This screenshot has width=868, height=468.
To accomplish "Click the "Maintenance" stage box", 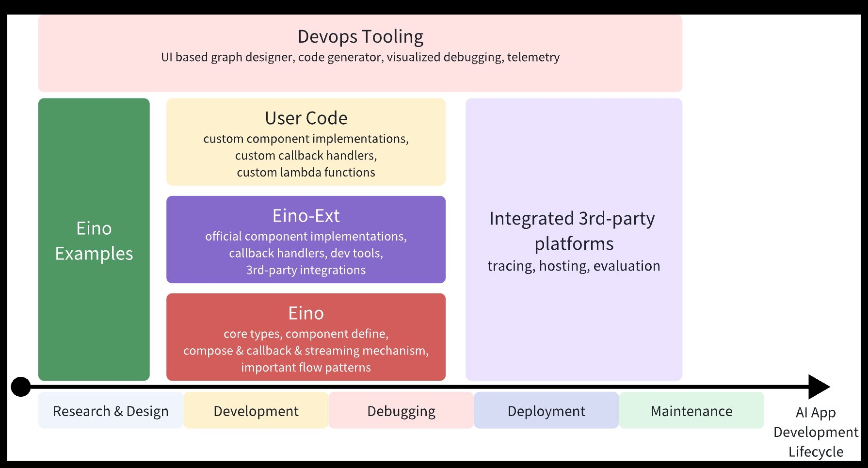I will pyautogui.click(x=691, y=410).
